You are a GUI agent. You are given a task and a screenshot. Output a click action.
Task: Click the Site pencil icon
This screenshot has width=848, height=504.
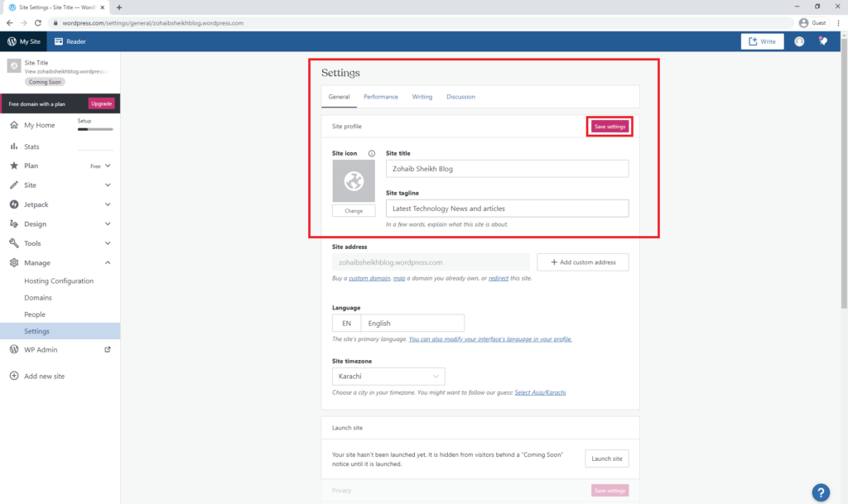tap(14, 185)
